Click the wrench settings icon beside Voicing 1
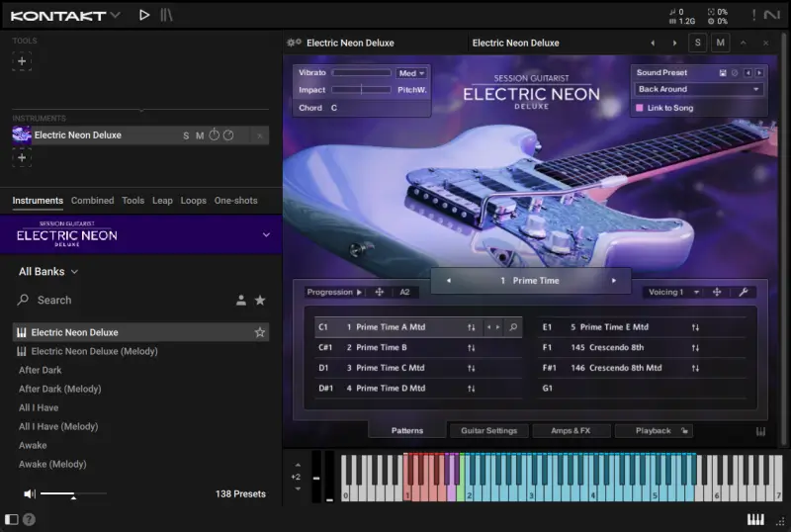Screen dimensions: 791x532 (744, 292)
